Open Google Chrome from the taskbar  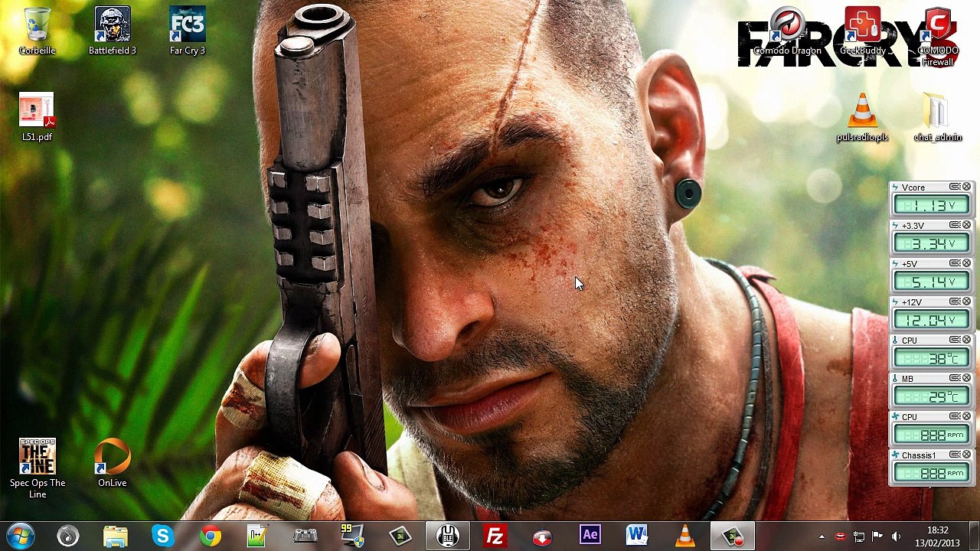210,536
